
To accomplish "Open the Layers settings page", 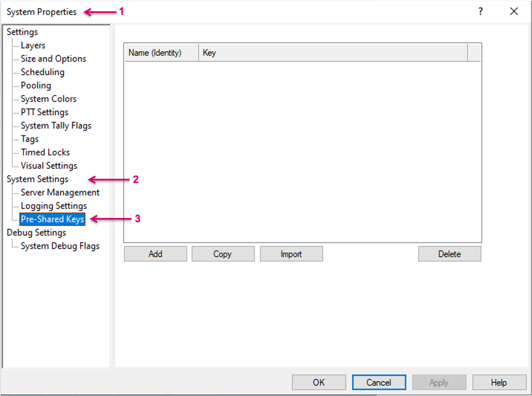I will pos(33,45).
